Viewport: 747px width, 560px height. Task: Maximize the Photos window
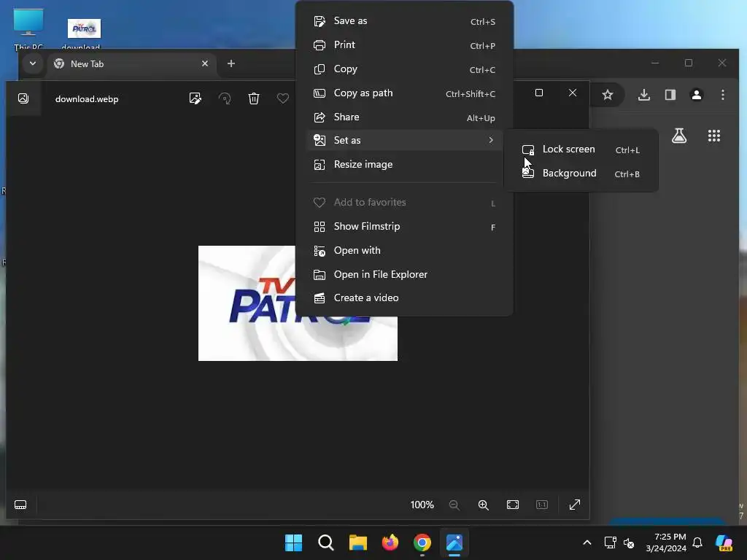(539, 93)
